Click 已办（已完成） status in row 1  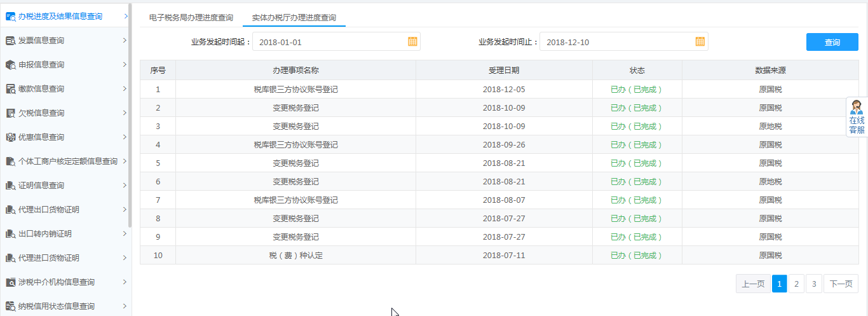point(637,90)
